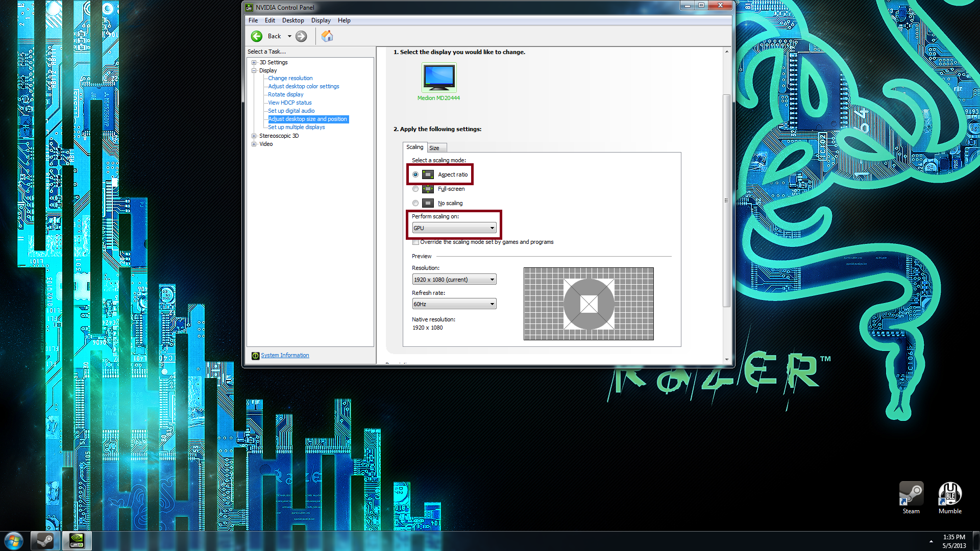Open Set up multiple displays task
Screen dimensions: 980x551
click(x=297, y=128)
